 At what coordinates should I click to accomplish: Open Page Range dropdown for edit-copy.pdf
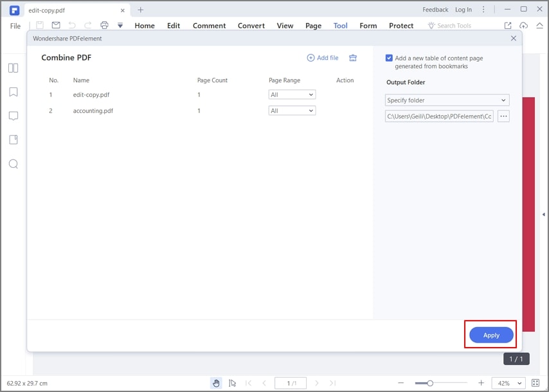pos(292,94)
